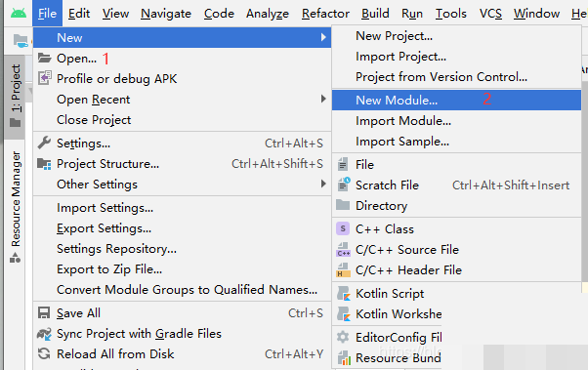588x370 pixels.
Task: Choose Project from Version Control...
Action: 456,77
